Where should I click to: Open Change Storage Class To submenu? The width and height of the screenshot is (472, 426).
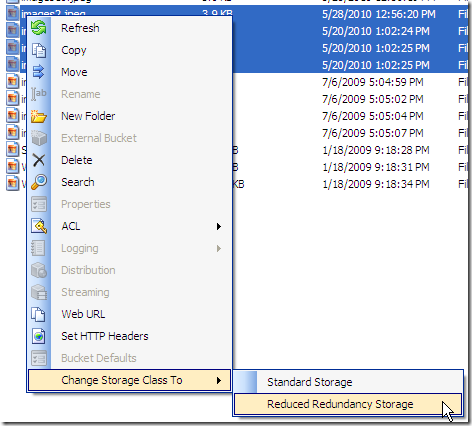129,380
